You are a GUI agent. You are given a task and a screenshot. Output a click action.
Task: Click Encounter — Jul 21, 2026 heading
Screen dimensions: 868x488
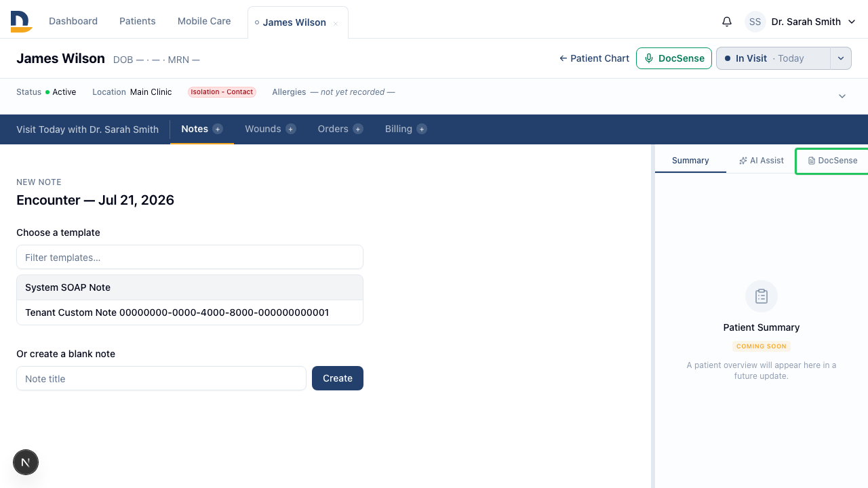[x=96, y=200]
